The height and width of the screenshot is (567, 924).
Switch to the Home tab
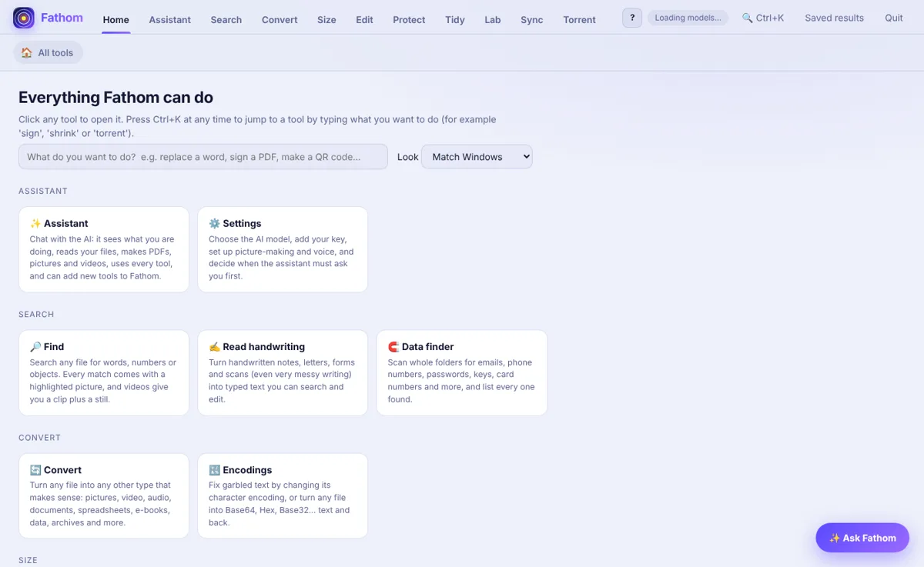pos(116,20)
